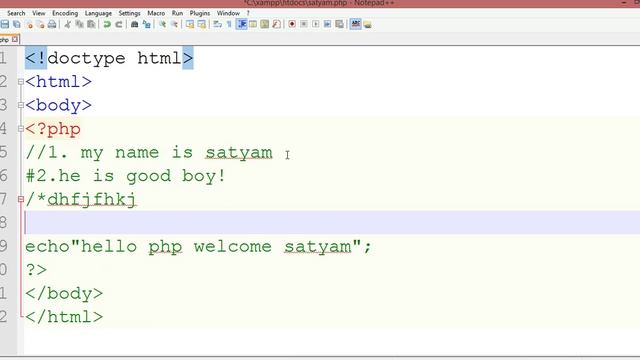Click the Stop Recording macro icon
This screenshot has width=640, height=360.
point(304,24)
